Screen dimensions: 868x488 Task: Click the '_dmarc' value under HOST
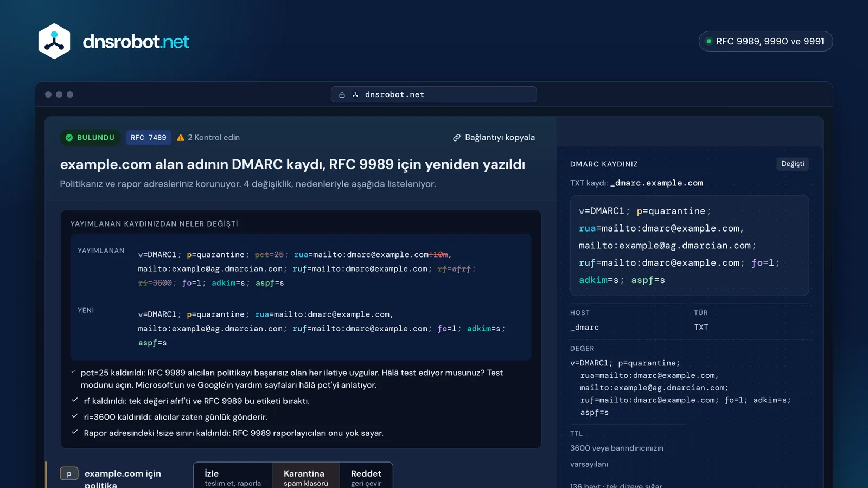click(584, 328)
